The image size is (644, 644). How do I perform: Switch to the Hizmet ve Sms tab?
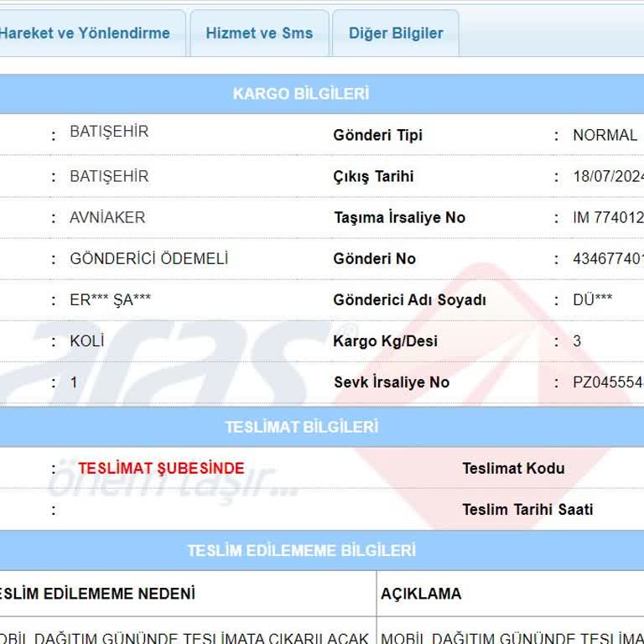(259, 34)
